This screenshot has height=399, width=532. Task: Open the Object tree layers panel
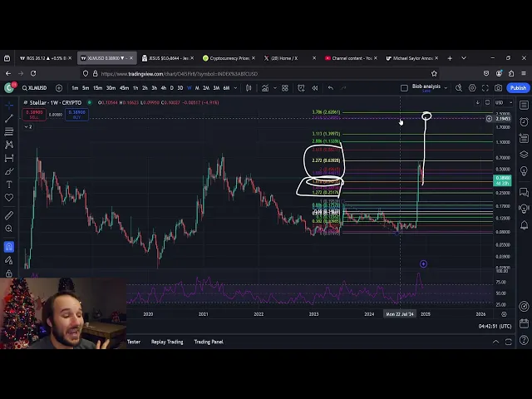[525, 155]
